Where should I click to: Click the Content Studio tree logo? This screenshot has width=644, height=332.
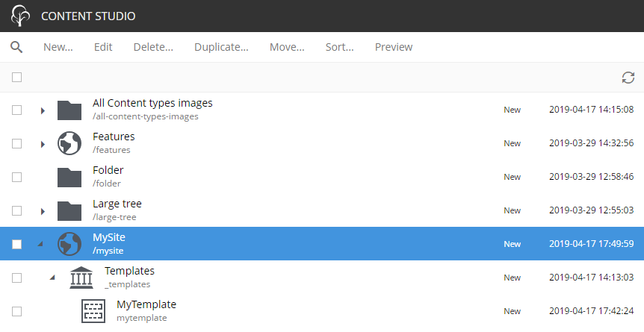20,16
